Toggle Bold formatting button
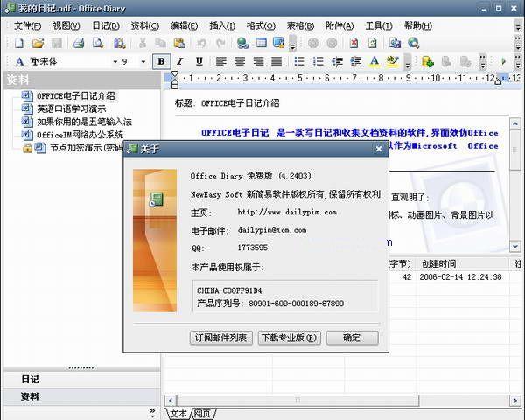This screenshot has width=525, height=420. (x=162, y=61)
